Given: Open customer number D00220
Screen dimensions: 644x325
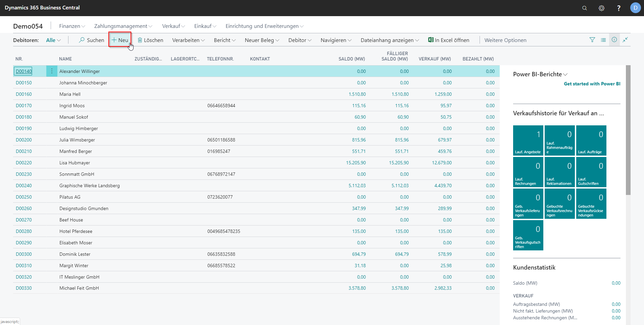Looking at the screenshot, I should (23, 163).
